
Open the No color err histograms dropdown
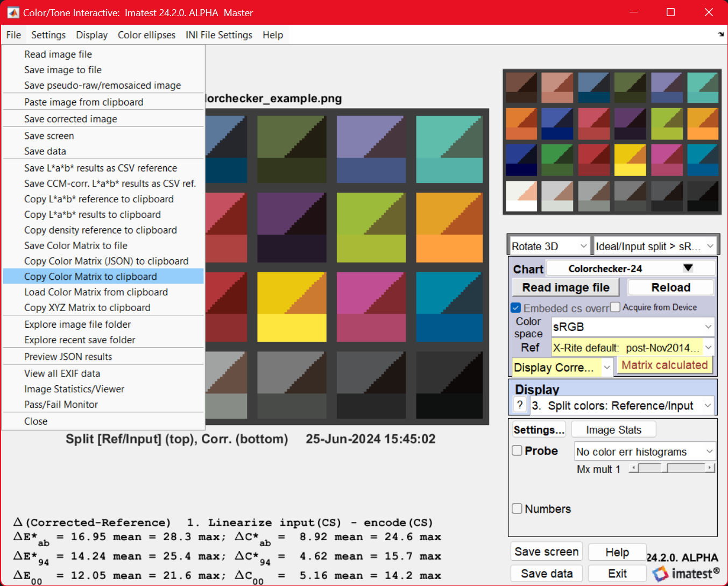(645, 451)
